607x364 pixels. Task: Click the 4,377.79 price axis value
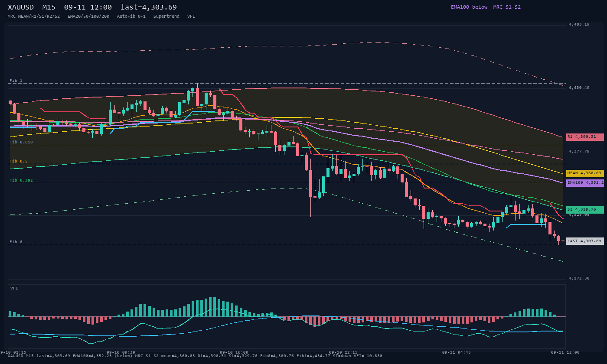click(579, 151)
